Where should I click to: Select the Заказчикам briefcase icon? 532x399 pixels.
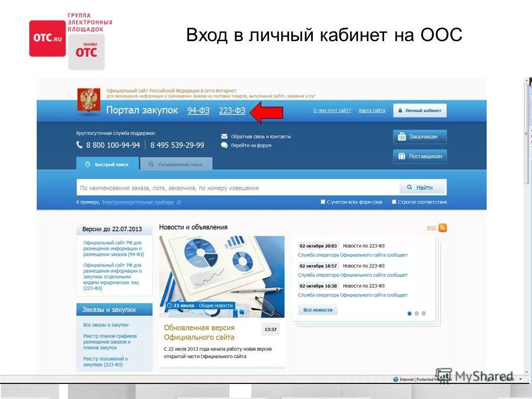click(402, 136)
